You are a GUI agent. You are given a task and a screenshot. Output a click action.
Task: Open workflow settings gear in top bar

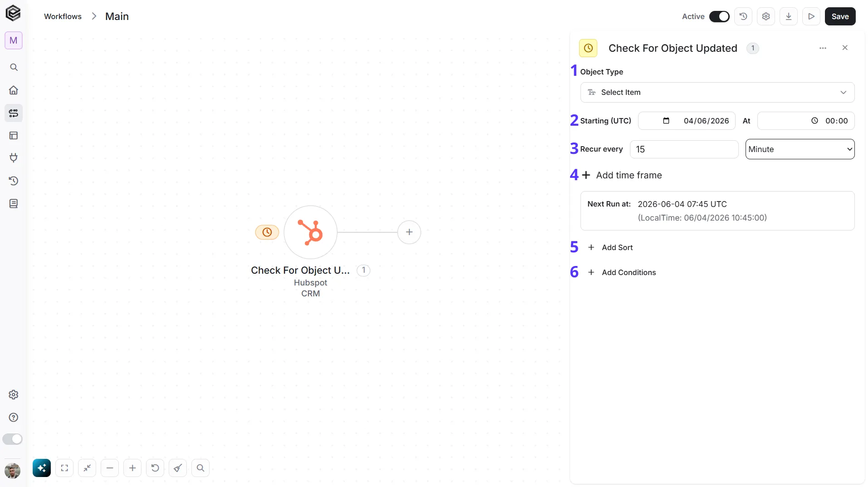tap(766, 16)
